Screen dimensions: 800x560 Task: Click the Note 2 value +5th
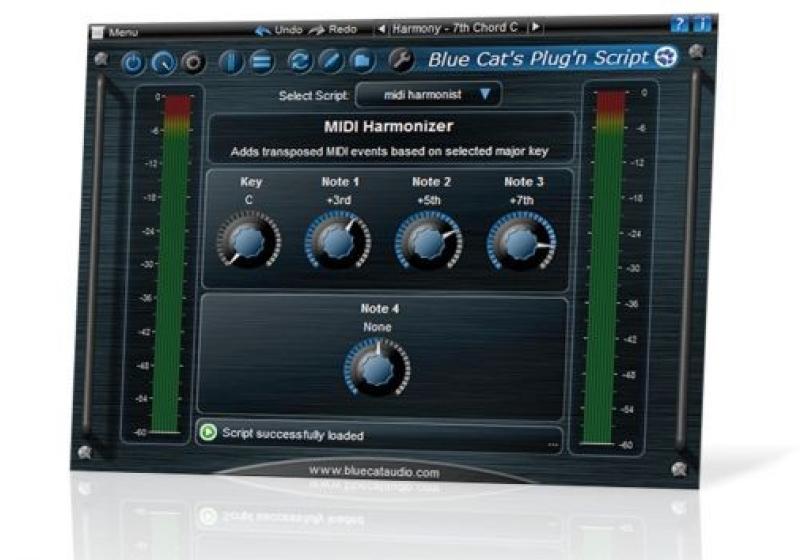[x=429, y=200]
